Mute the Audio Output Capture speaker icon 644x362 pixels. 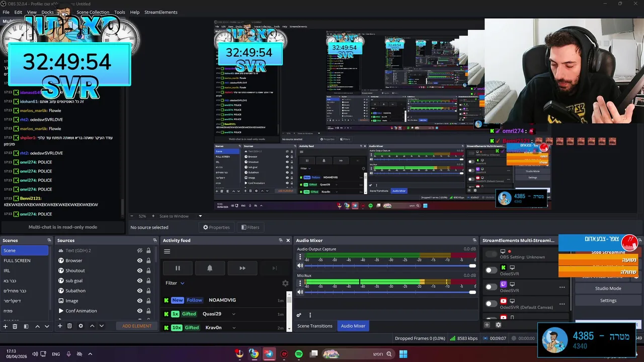300,265
